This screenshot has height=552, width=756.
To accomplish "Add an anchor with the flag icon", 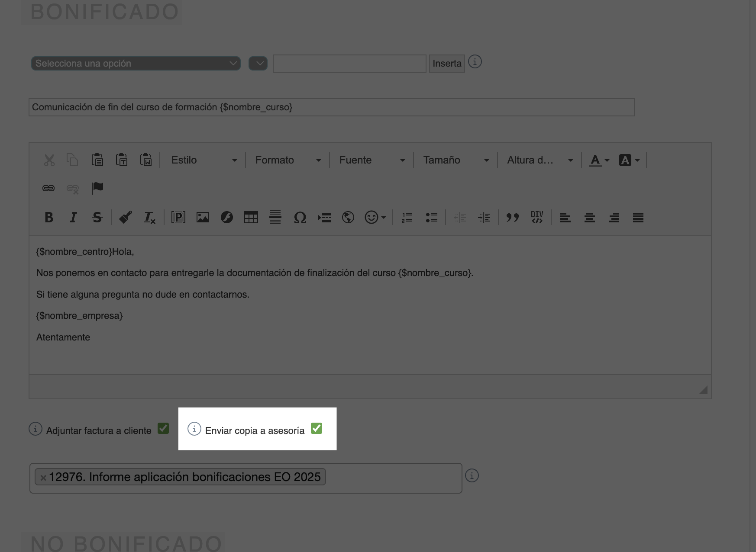I will point(97,188).
